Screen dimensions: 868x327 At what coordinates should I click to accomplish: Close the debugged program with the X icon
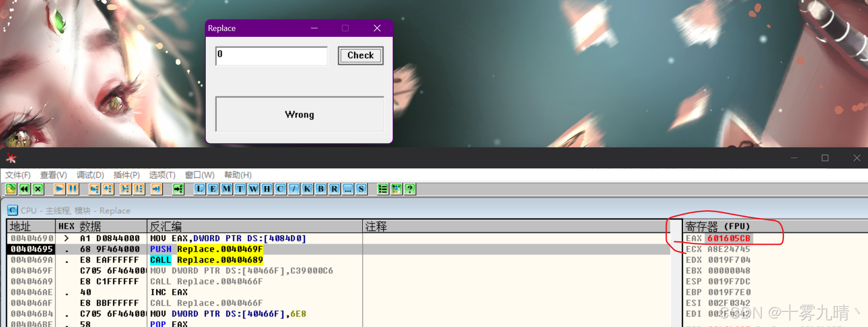pyautogui.click(x=38, y=189)
